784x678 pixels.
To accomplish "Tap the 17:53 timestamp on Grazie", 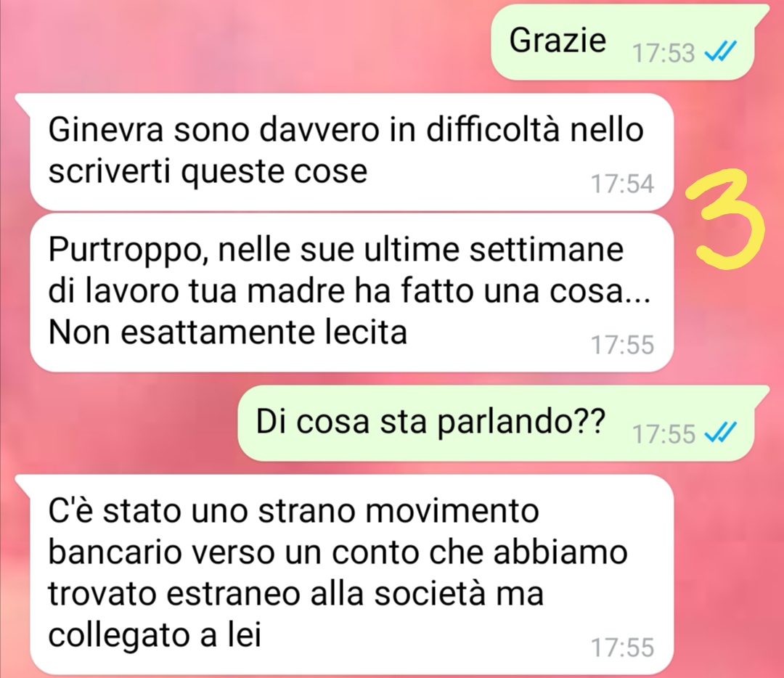I will coord(663,52).
